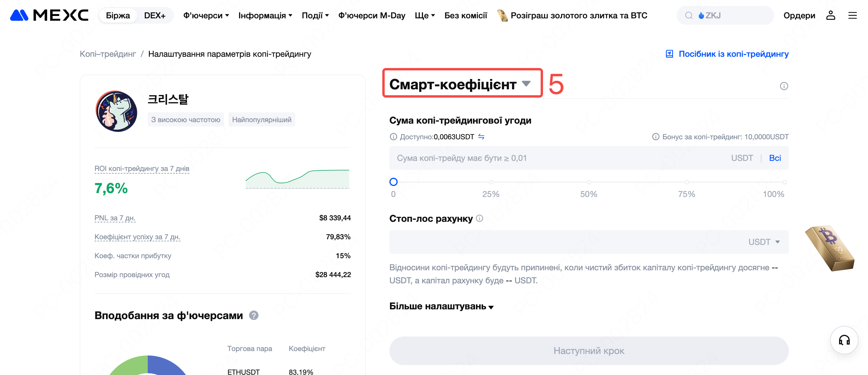The width and height of the screenshot is (868, 375).
Task: Focus the ZKJ search box
Action: tap(725, 15)
